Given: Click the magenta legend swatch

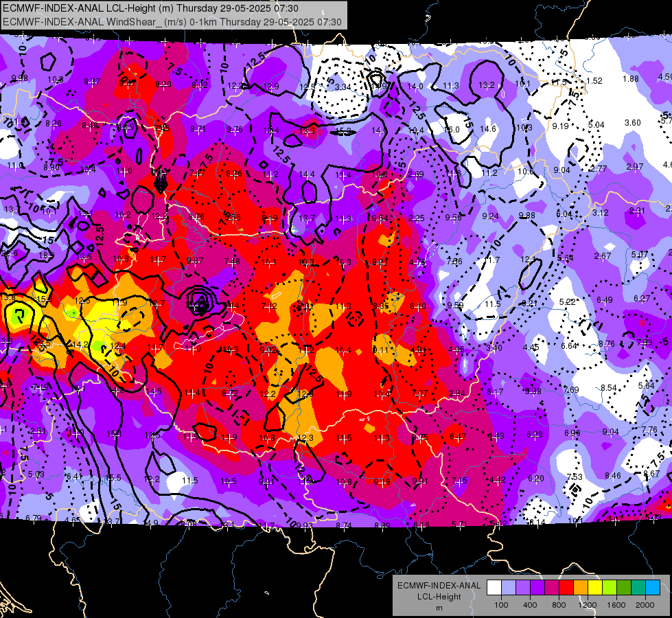Looking at the screenshot, I should pyautogui.click(x=552, y=588).
